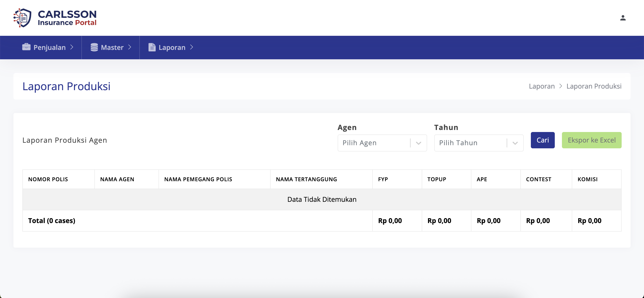This screenshot has width=644, height=298.
Task: Click the Carlsson Insurance Portal title text
Action: pos(67,18)
